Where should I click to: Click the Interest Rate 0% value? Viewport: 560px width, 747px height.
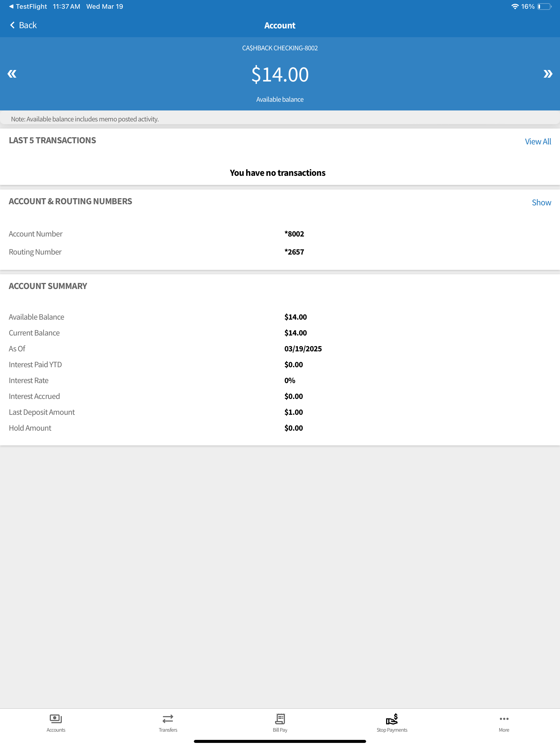pyautogui.click(x=290, y=380)
